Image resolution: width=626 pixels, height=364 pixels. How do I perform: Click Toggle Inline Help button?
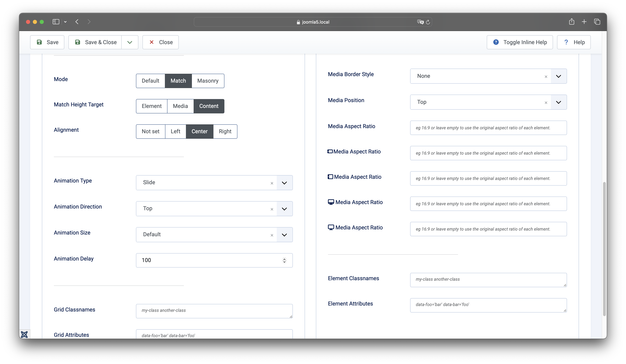520,42
